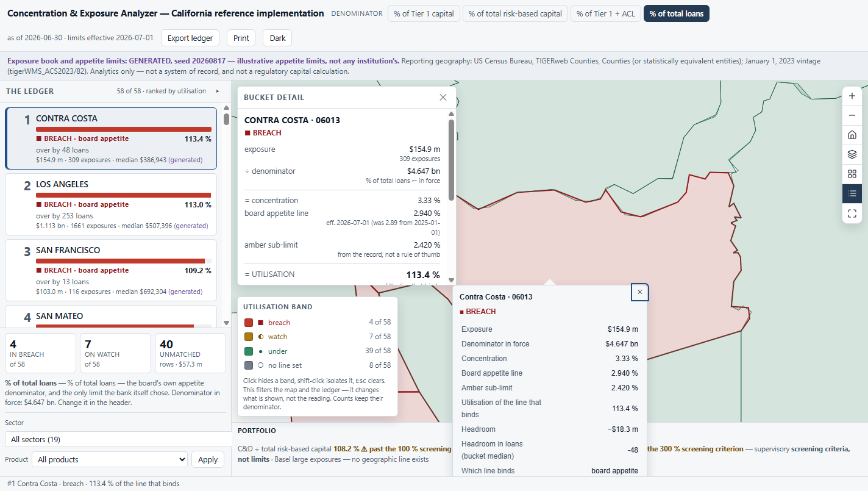Click the ledger scrollbar down arrow
Screen dimensions: 868x491
click(226, 323)
